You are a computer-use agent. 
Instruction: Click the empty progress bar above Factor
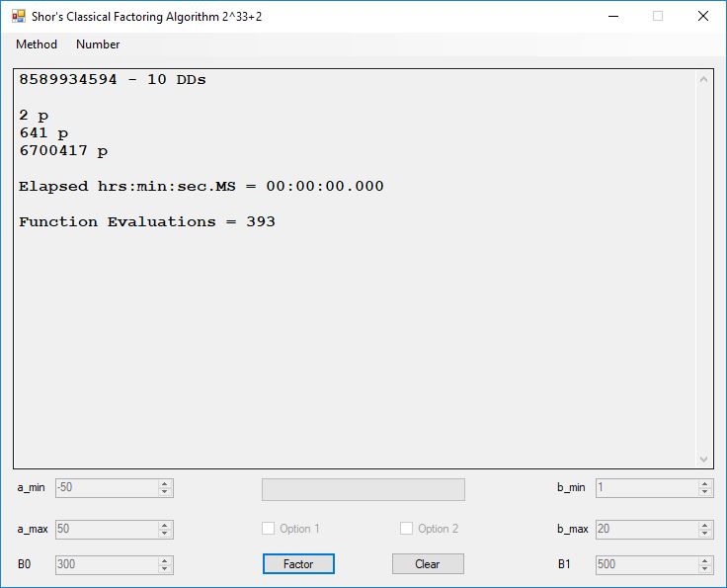pyautogui.click(x=363, y=490)
